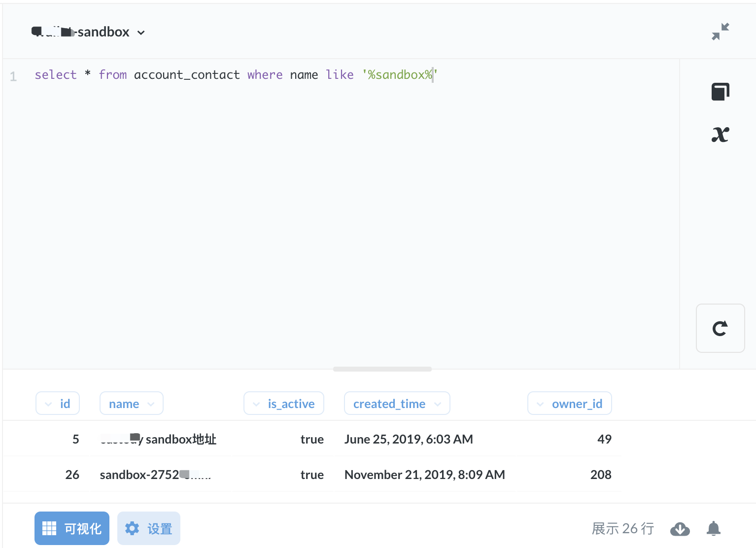Open the data reference book panel
Viewport: 756px width, 548px height.
[x=720, y=91]
